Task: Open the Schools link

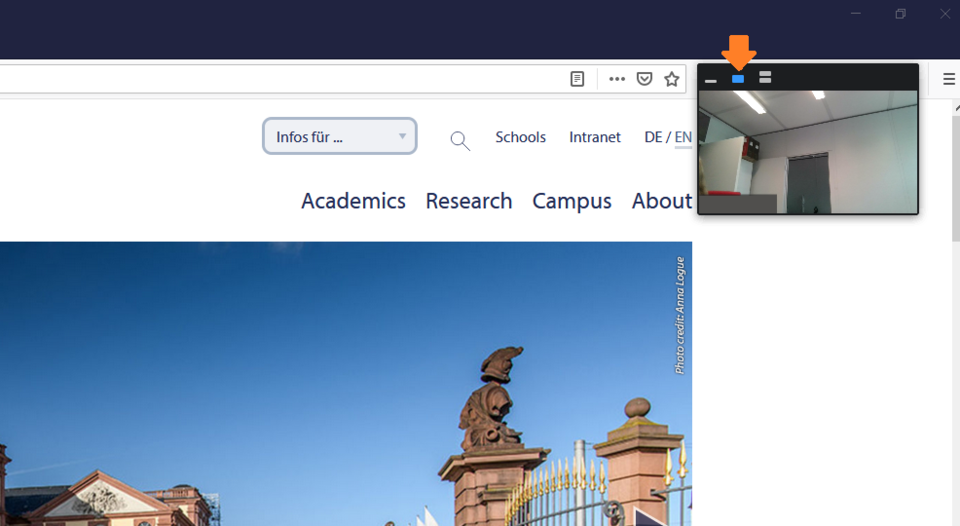Action: 520,137
